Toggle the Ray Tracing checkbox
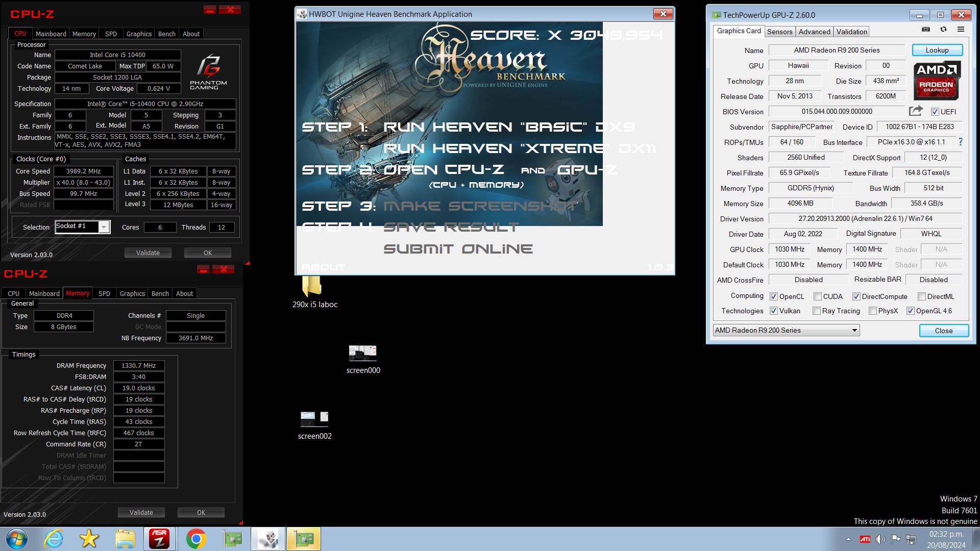This screenshot has width=980, height=551. [x=817, y=311]
